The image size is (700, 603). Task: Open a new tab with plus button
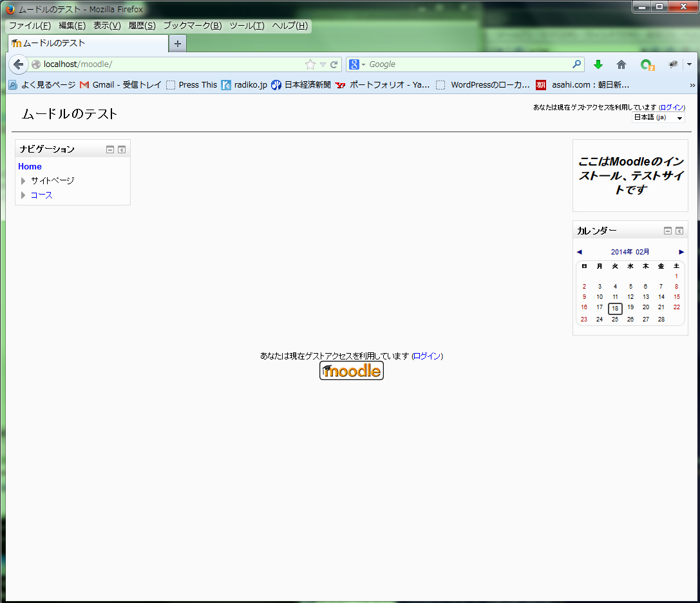point(178,43)
